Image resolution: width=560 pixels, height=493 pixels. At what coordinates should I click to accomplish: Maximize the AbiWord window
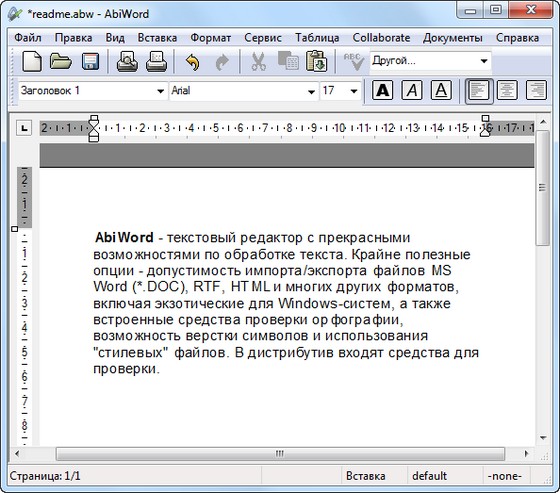tap(496, 10)
